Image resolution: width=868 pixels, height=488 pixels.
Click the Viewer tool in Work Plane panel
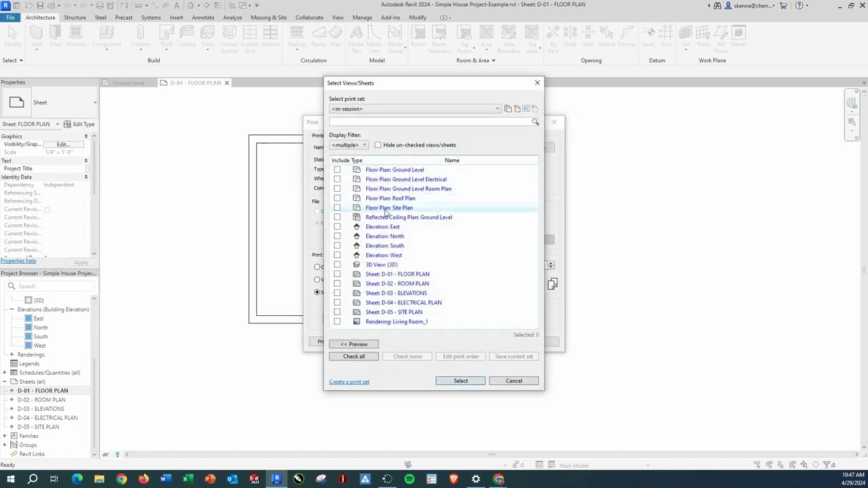[x=738, y=37]
